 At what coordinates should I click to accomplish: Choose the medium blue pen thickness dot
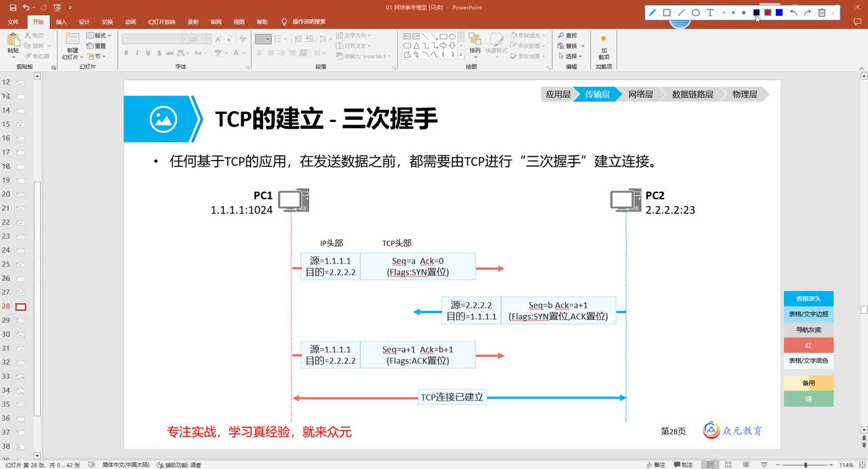tap(734, 12)
